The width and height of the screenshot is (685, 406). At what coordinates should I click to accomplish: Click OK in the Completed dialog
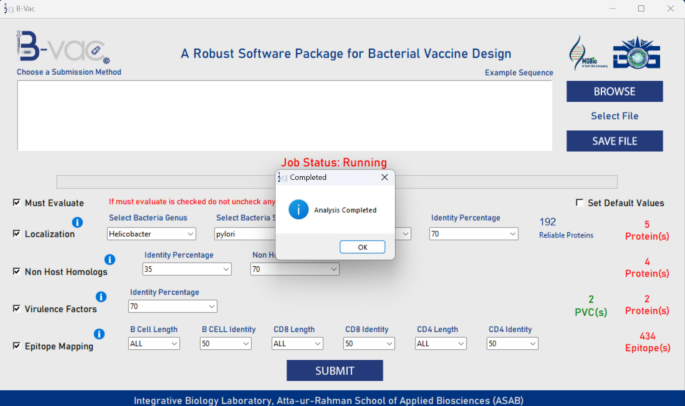point(362,247)
